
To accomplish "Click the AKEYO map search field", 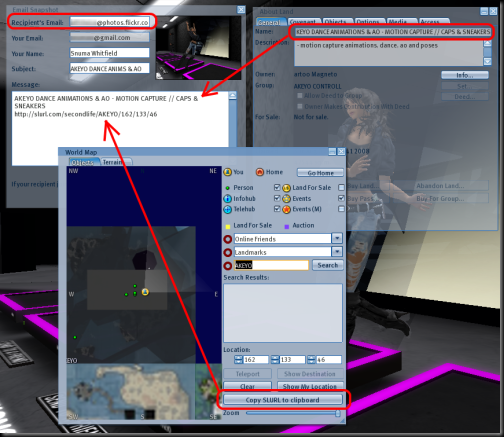I will tap(271, 265).
